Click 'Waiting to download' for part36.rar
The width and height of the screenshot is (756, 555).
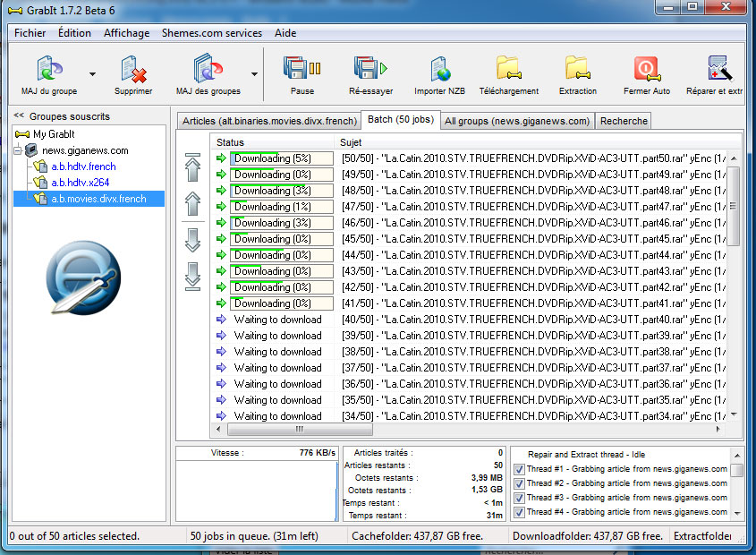[x=277, y=384]
